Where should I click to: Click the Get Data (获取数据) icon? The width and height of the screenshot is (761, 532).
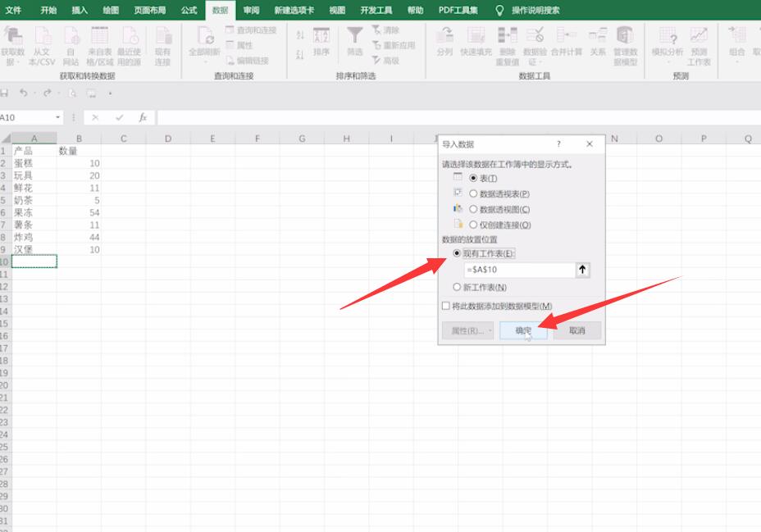tap(12, 36)
